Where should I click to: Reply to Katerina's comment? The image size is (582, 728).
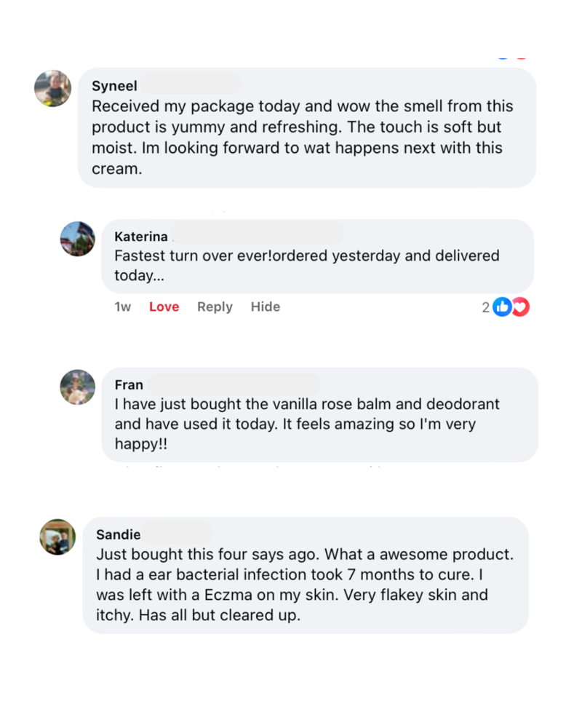point(214,306)
